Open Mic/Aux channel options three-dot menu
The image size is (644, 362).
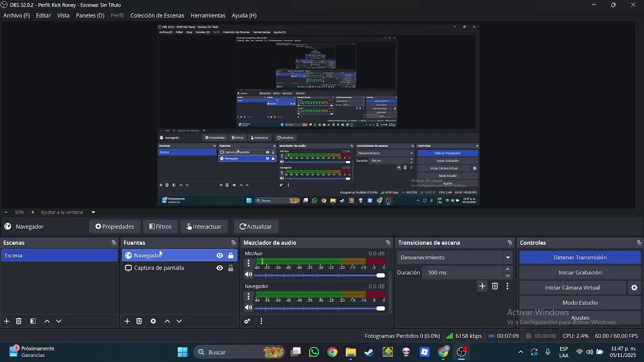(x=249, y=263)
